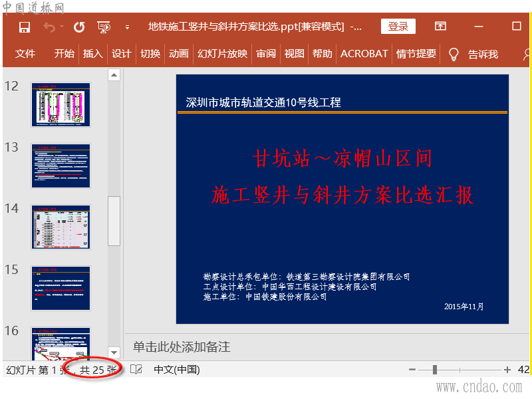Click the Undo arrow icon
Image resolution: width=532 pixels, height=399 pixels.
coord(49,27)
